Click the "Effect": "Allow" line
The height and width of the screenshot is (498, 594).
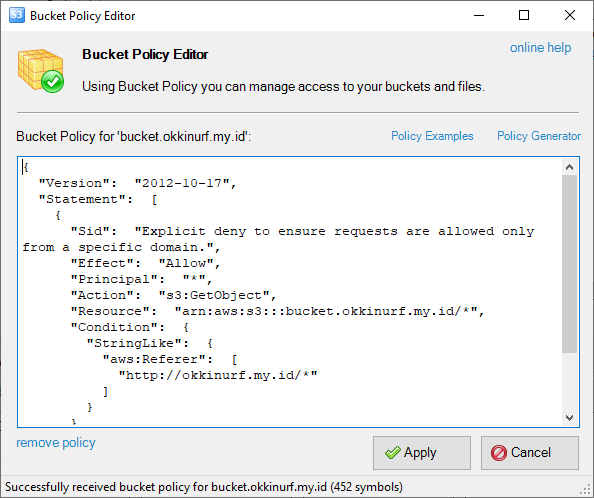point(145,263)
